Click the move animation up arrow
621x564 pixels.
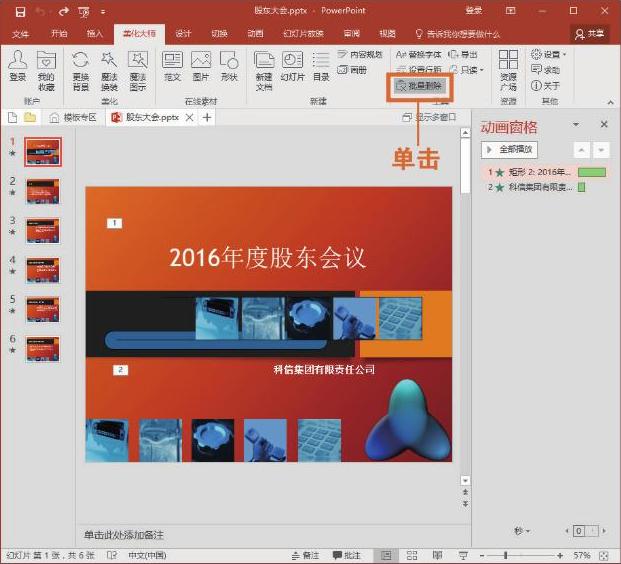[x=581, y=150]
